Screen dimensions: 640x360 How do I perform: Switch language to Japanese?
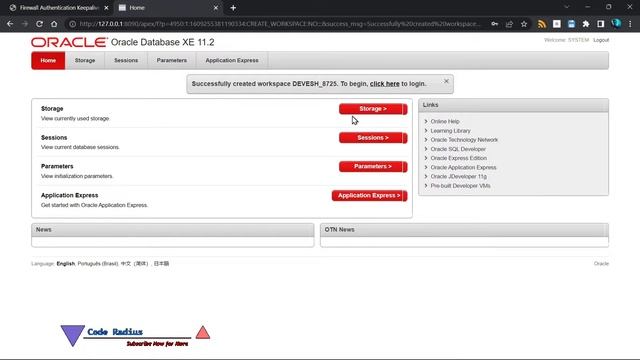pos(161,264)
